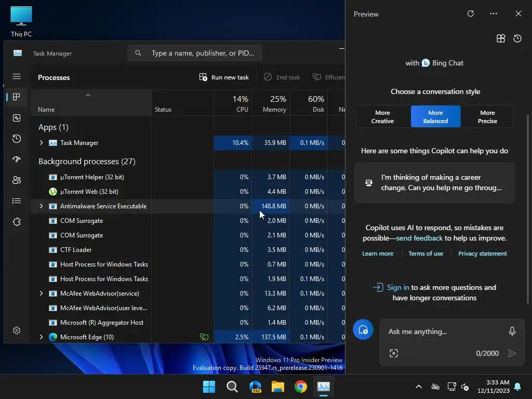Select More Precise conversation style
The width and height of the screenshot is (532, 399).
click(x=487, y=117)
